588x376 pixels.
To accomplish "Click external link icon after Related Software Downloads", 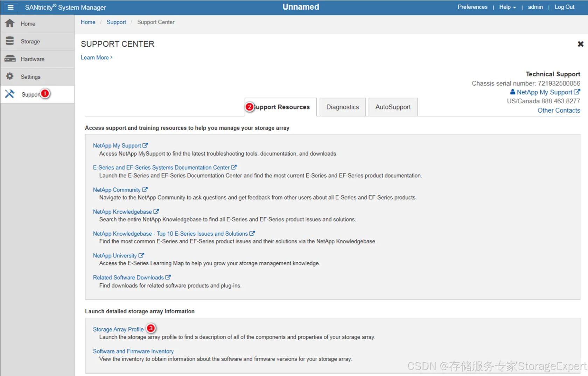I will [168, 277].
